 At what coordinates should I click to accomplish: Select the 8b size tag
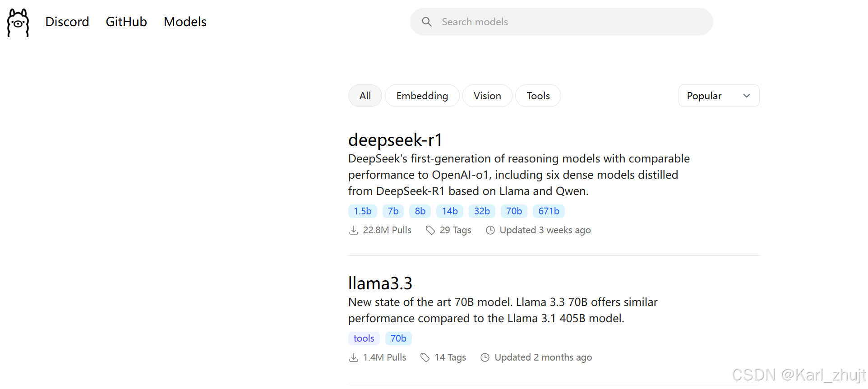pos(420,211)
